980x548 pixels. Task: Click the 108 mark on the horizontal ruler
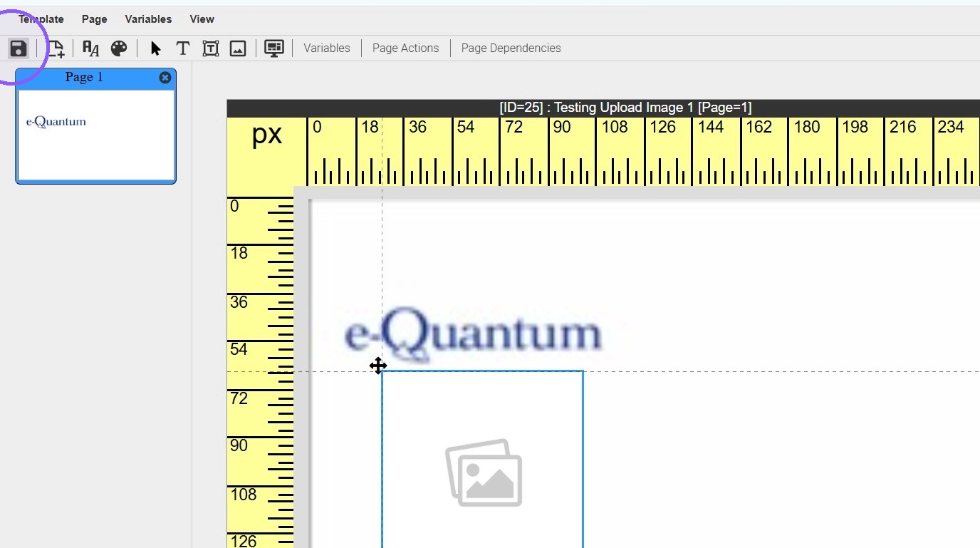pyautogui.click(x=615, y=127)
